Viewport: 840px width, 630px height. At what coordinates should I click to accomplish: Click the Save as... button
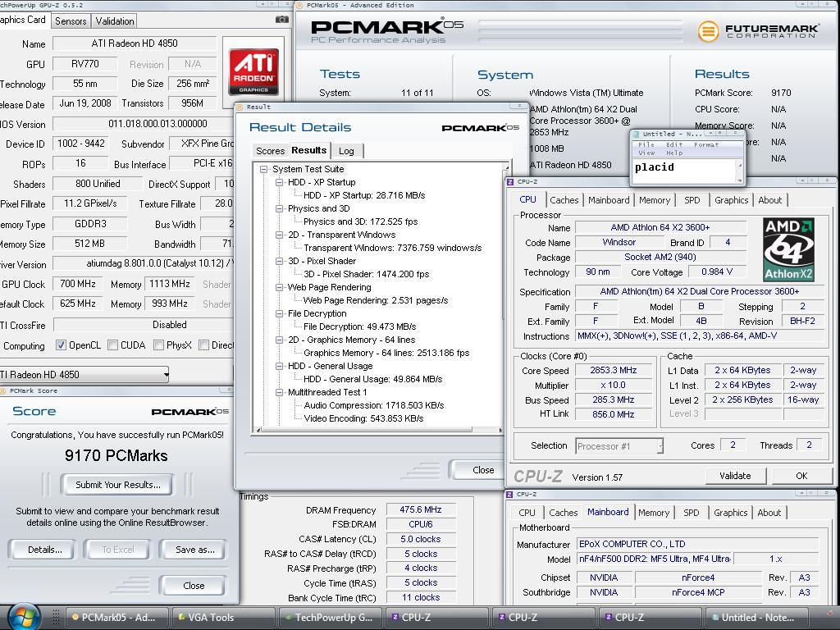click(x=195, y=550)
